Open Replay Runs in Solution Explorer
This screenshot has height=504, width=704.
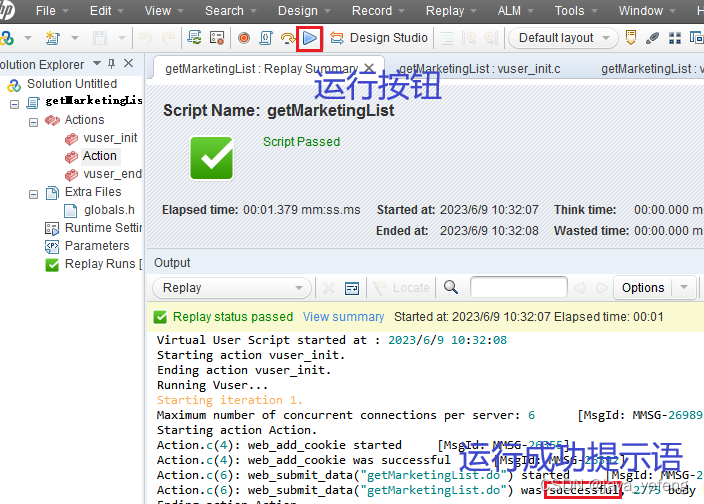(103, 264)
